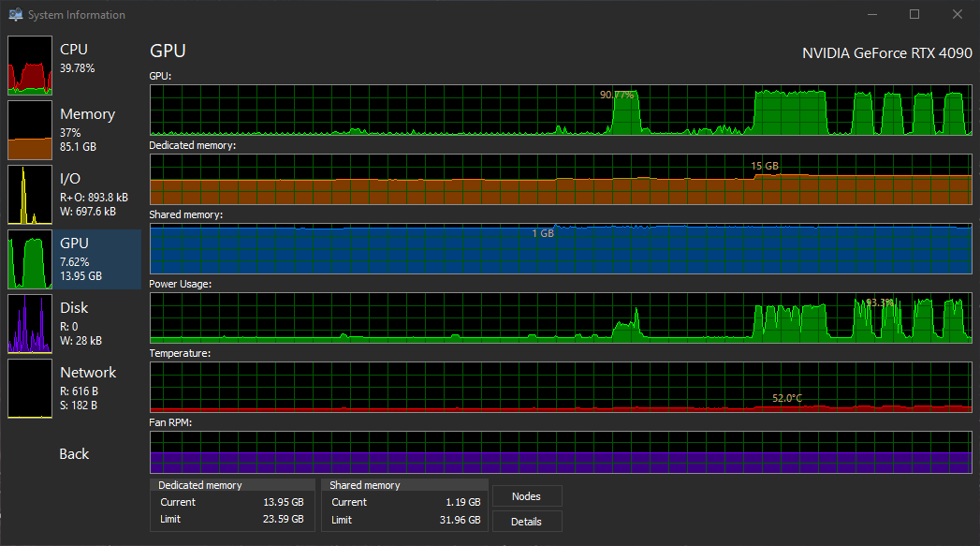This screenshot has width=980, height=546.
Task: Minimize the System Information window
Action: click(x=872, y=14)
